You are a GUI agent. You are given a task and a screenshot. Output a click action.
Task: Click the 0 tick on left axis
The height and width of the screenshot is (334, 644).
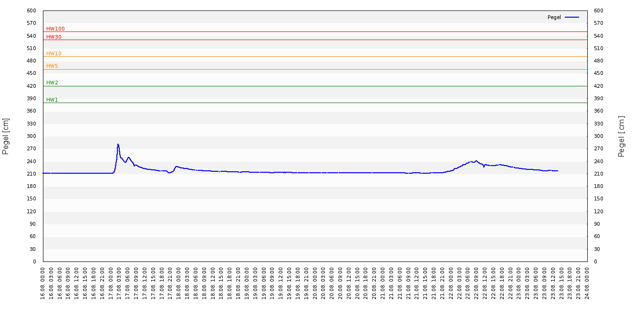[34, 261]
